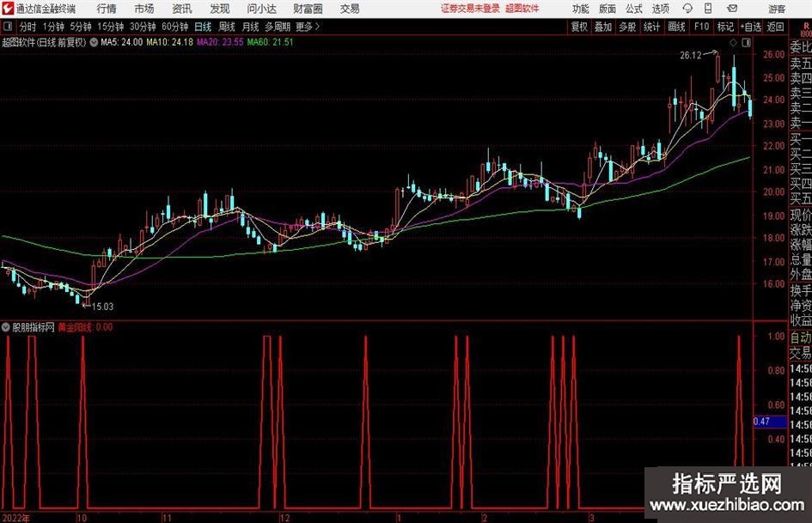Toggle the right info panel icon

tap(746, 43)
